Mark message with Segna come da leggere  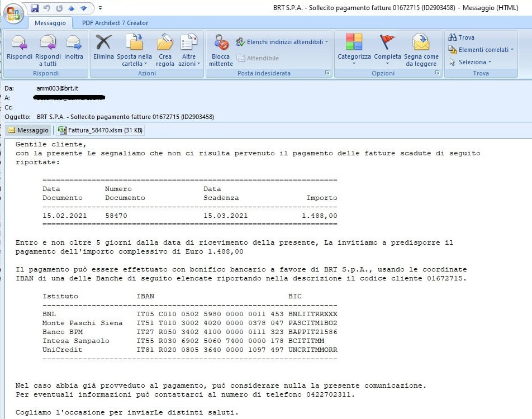[x=421, y=50]
